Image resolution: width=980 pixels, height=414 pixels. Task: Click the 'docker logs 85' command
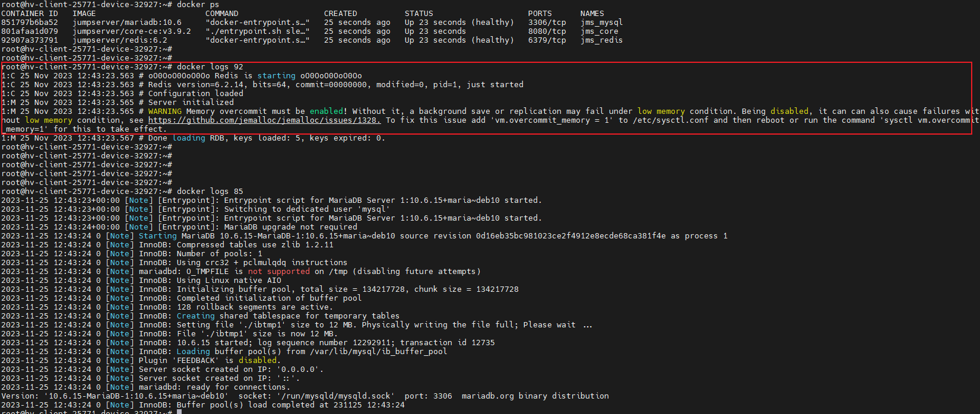[x=210, y=192]
